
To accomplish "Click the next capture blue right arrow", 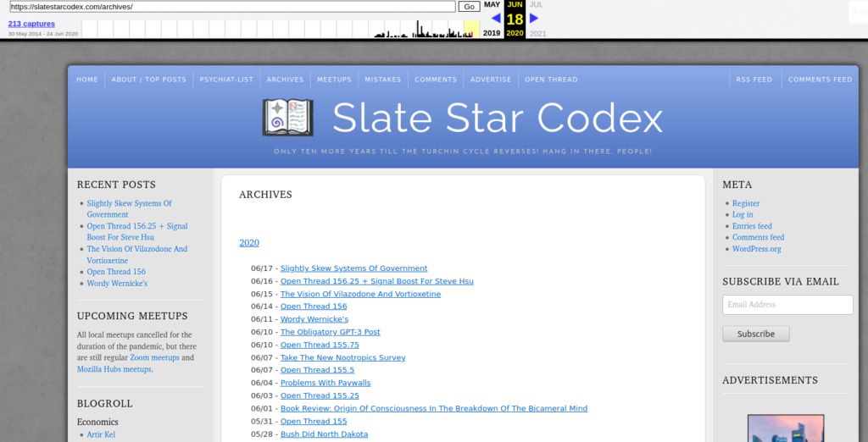I will 534,19.
